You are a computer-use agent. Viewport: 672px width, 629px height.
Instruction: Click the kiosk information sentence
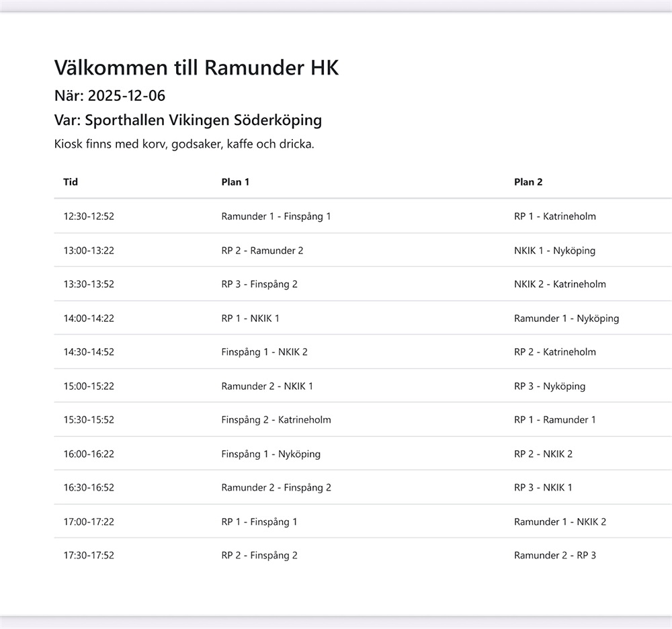click(183, 144)
